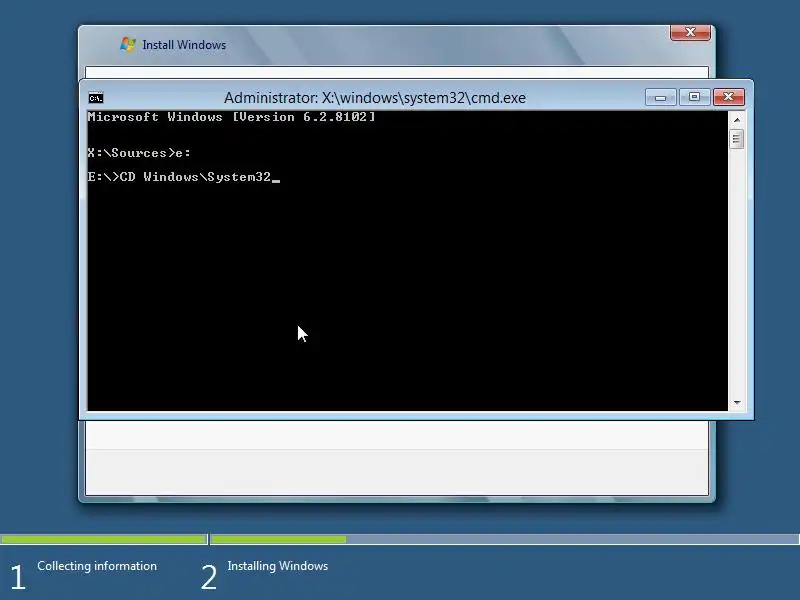Viewport: 800px width, 600px height.
Task: Click the step number 1 at bottom
Action: tap(18, 577)
